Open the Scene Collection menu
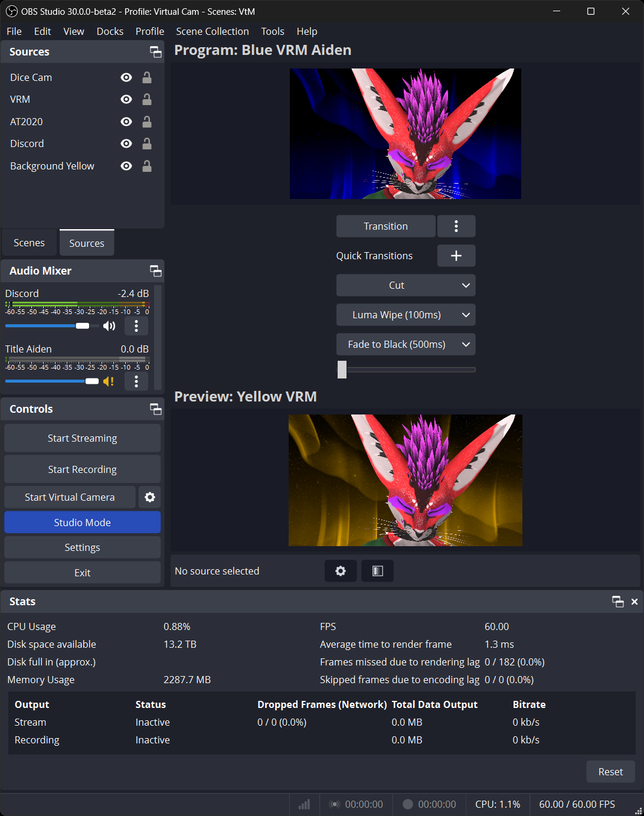This screenshot has height=816, width=644. [x=212, y=31]
